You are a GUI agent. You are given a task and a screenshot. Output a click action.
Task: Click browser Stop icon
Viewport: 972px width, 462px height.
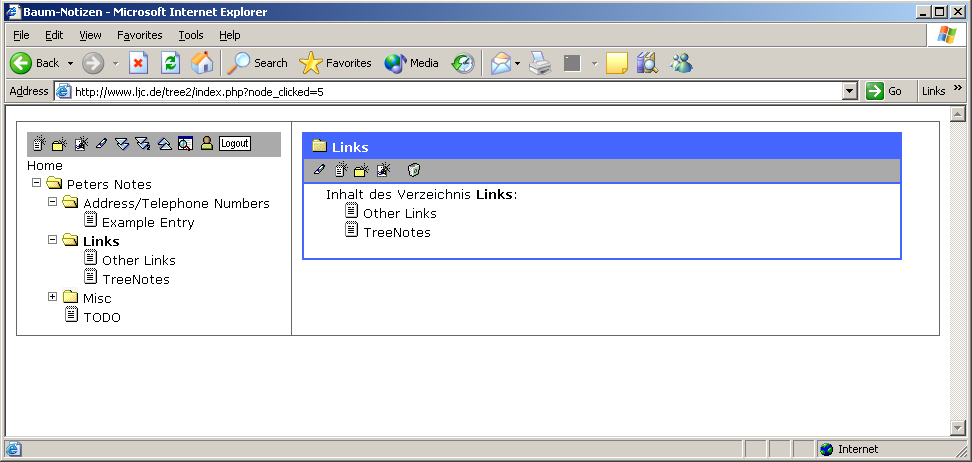point(139,63)
